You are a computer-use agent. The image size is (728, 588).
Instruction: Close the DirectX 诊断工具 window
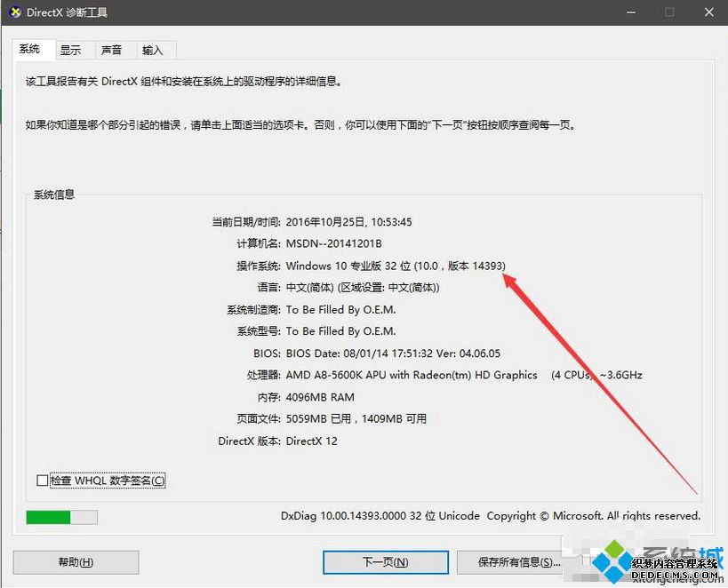click(x=708, y=12)
